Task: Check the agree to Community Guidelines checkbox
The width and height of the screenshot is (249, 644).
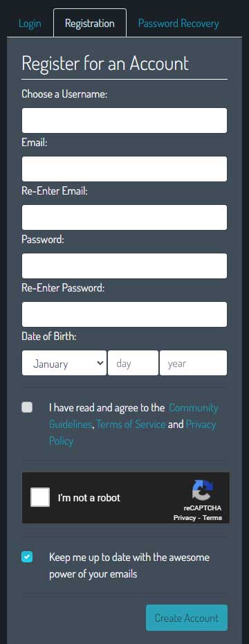Action: tap(27, 407)
